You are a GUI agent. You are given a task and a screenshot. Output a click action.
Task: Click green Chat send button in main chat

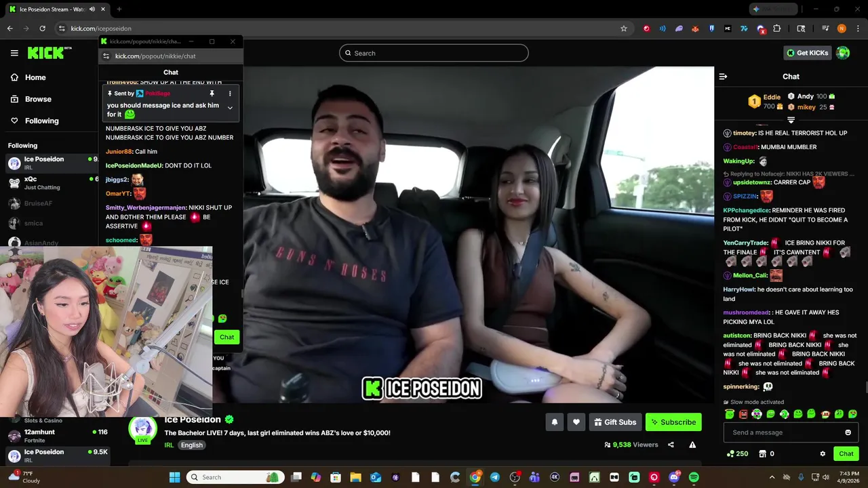846,453
